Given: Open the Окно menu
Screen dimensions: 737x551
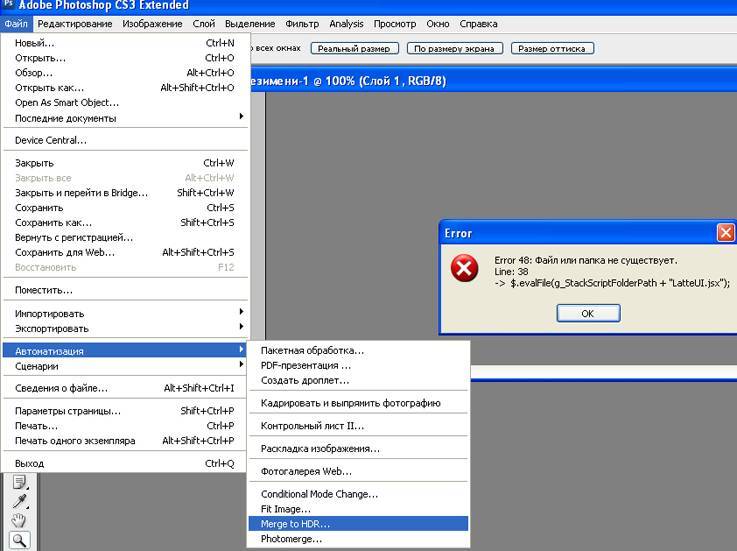Looking at the screenshot, I should click(438, 24).
